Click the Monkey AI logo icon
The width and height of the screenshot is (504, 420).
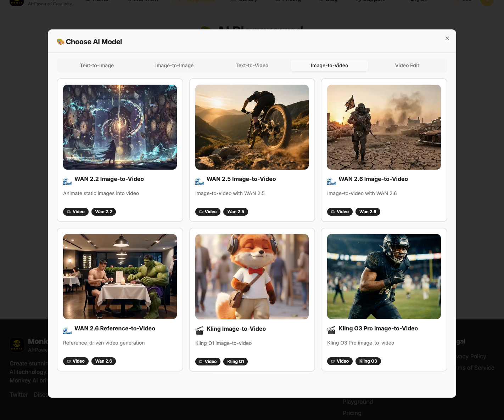pyautogui.click(x=17, y=2)
